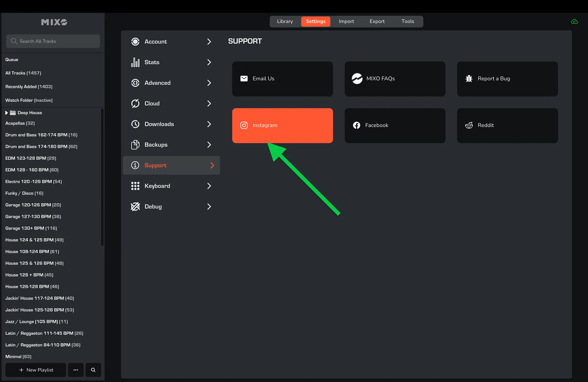This screenshot has width=588, height=382.
Task: Click the Search All Tracks field
Action: pos(53,41)
